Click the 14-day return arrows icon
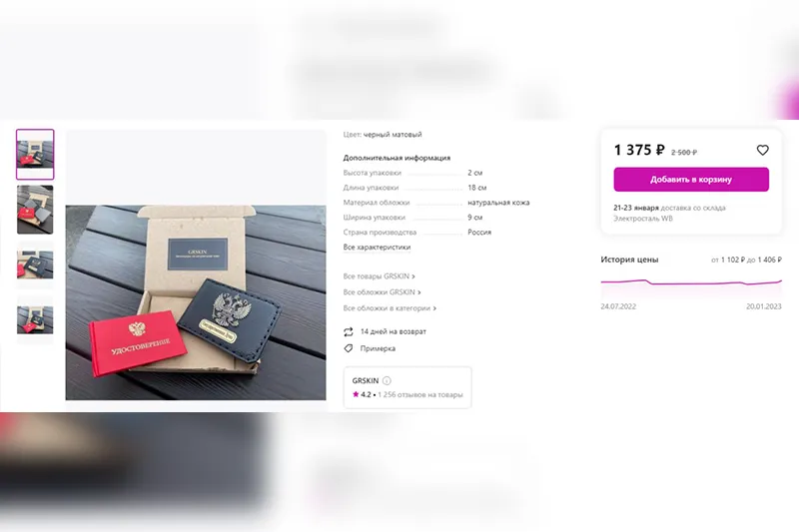The height and width of the screenshot is (532, 799). point(348,332)
